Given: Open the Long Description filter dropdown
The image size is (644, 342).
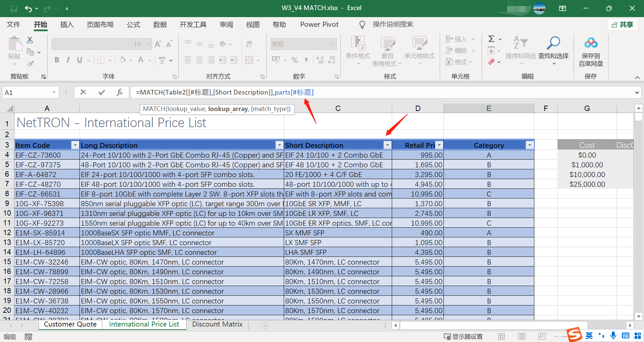Looking at the screenshot, I should (279, 145).
